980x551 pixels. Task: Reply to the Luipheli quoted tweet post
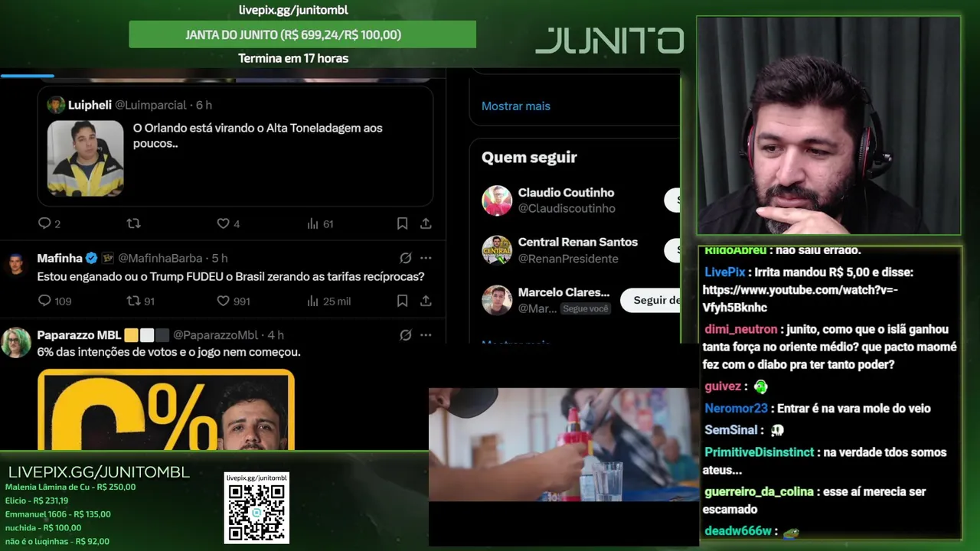pos(44,223)
